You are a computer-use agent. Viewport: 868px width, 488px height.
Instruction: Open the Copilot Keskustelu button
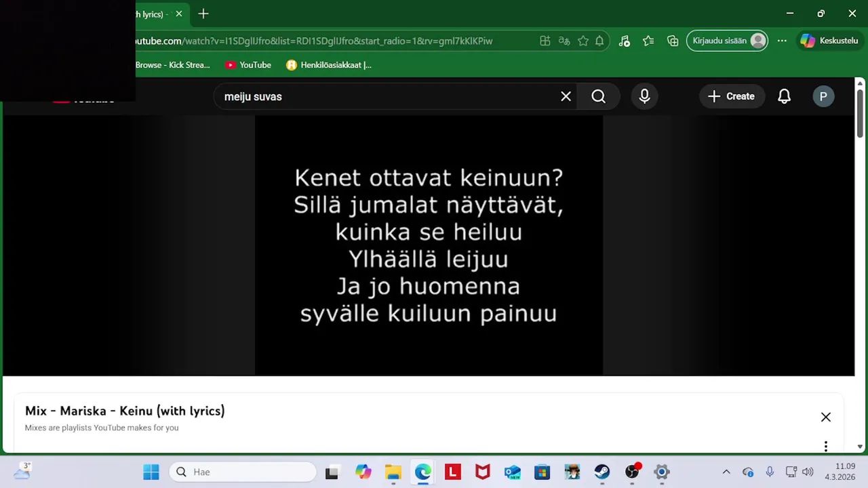[829, 41]
